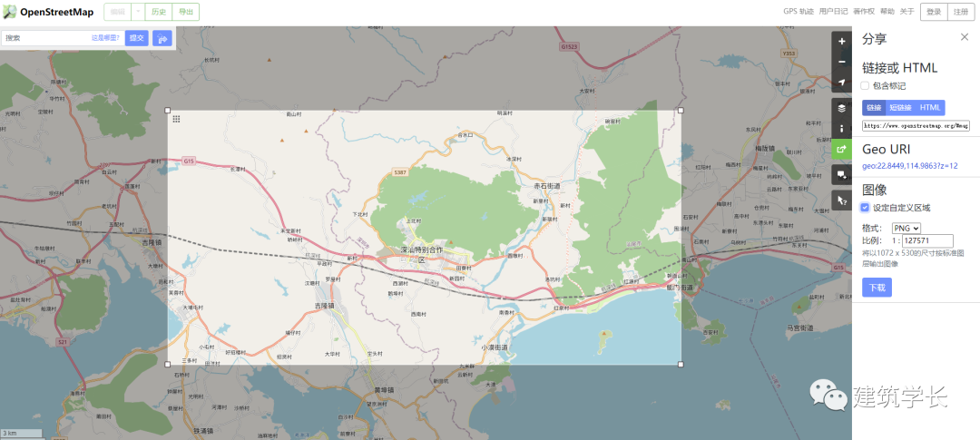
Task: Add a map note icon
Action: [841, 174]
